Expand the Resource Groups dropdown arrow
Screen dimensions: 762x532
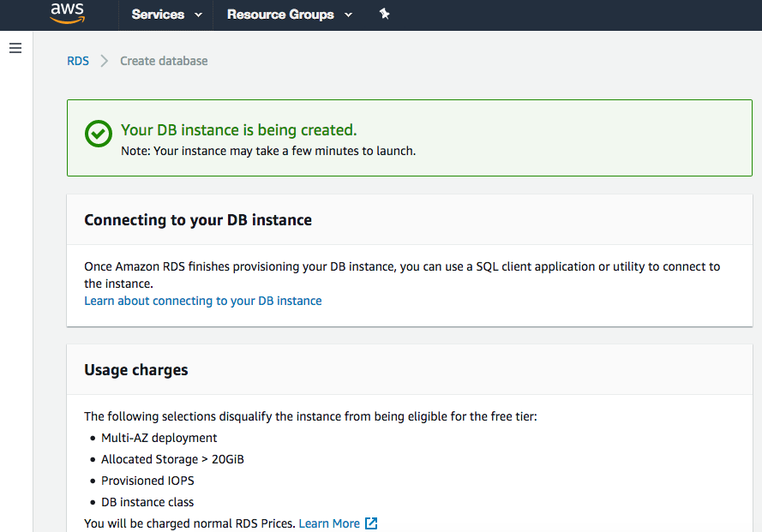348,15
